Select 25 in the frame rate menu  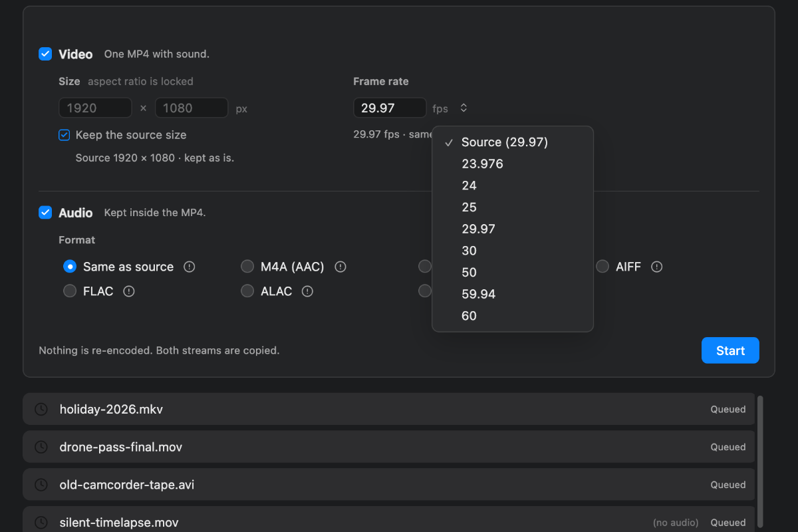point(513,207)
